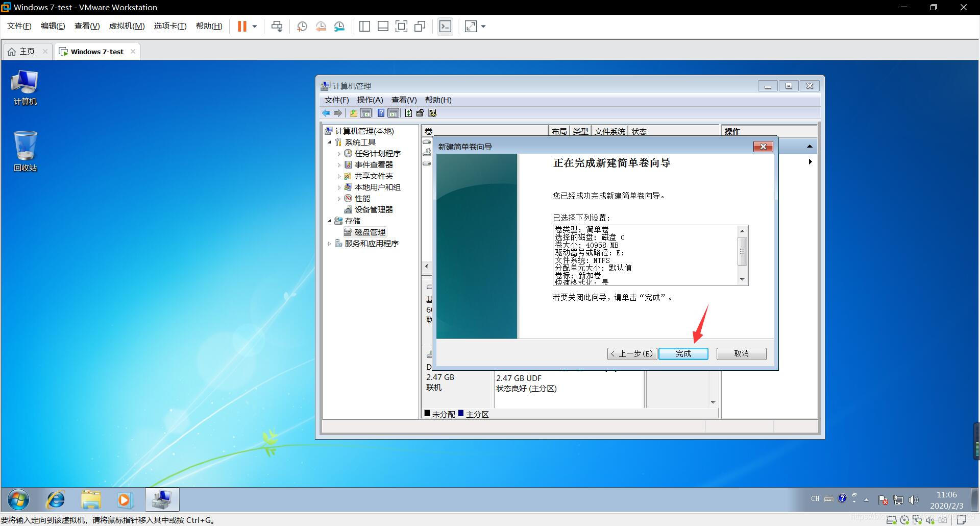
Task: Expand the 服务和应用程序 node
Action: [330, 244]
